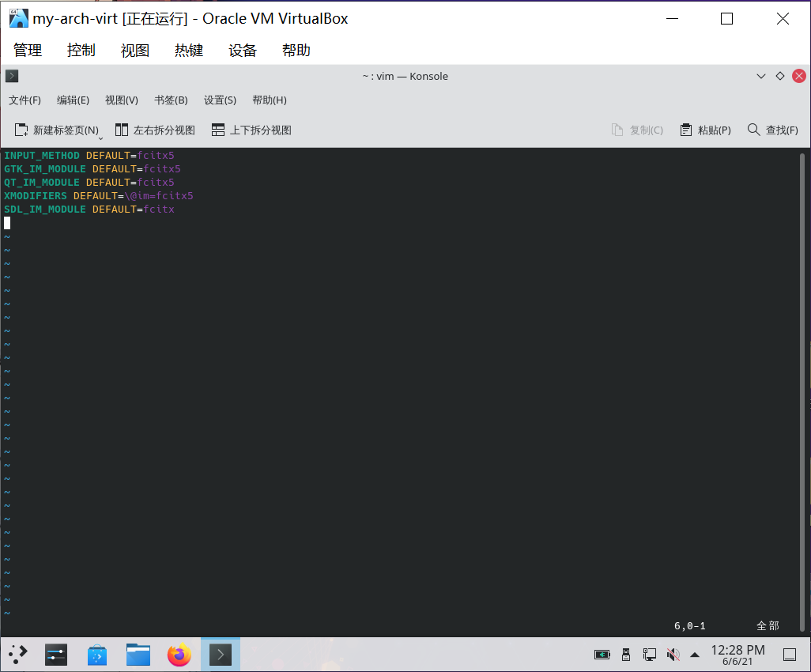Open the Discover software center
This screenshot has height=672, width=811.
[x=97, y=655]
